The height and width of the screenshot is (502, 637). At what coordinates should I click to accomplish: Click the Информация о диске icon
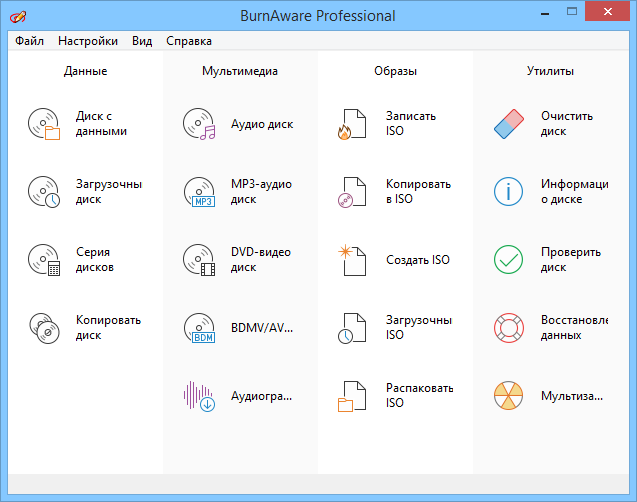click(x=509, y=192)
